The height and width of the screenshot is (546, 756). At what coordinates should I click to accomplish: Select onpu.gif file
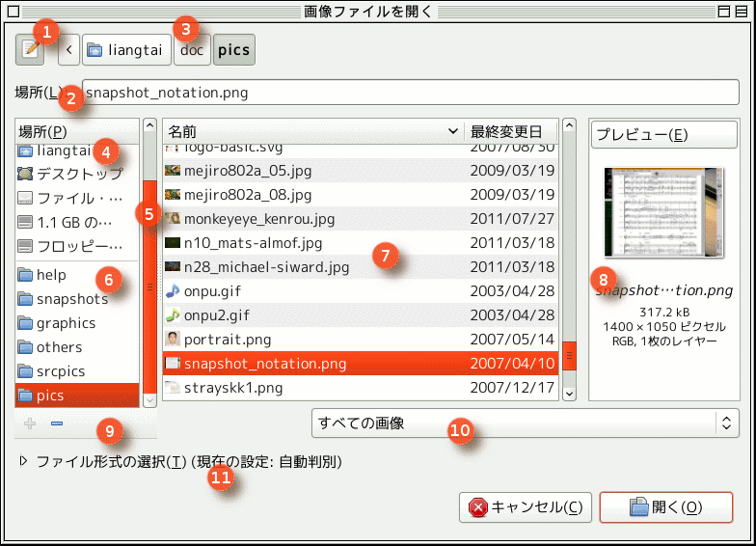point(361,291)
